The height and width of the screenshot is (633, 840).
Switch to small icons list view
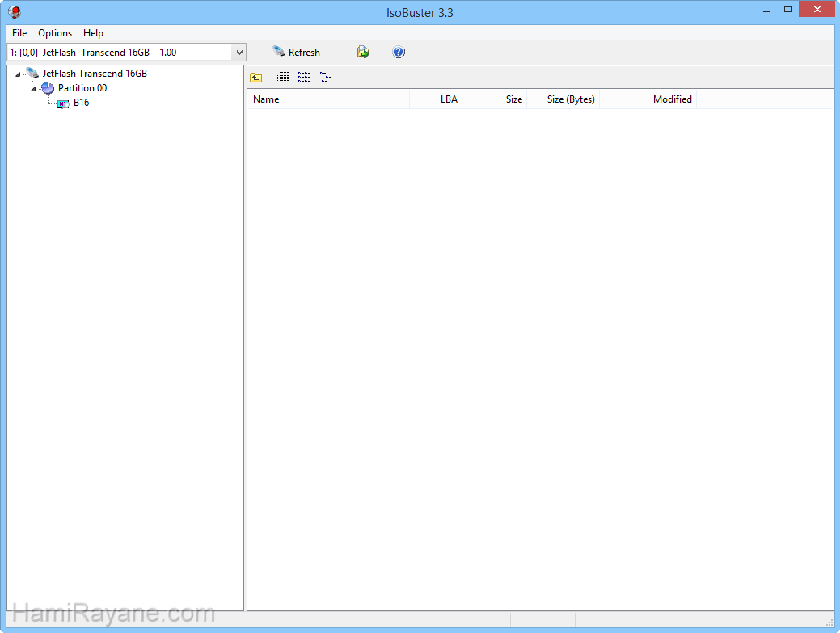point(304,78)
